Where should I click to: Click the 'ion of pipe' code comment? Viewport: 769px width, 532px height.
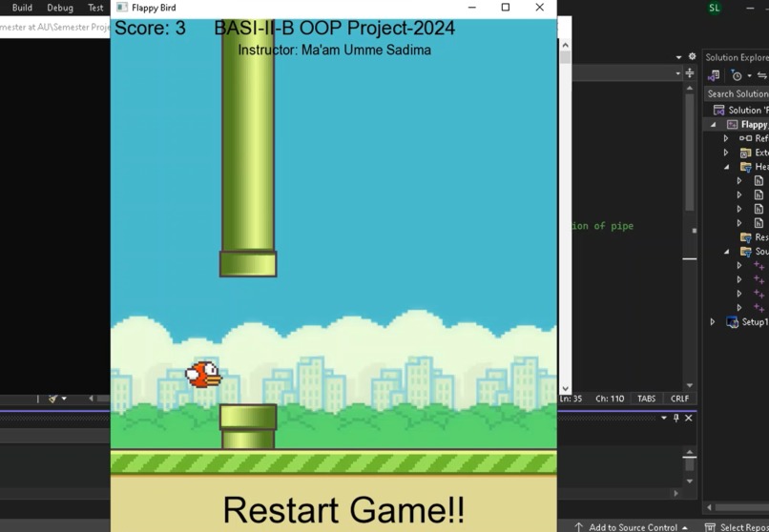tap(602, 226)
